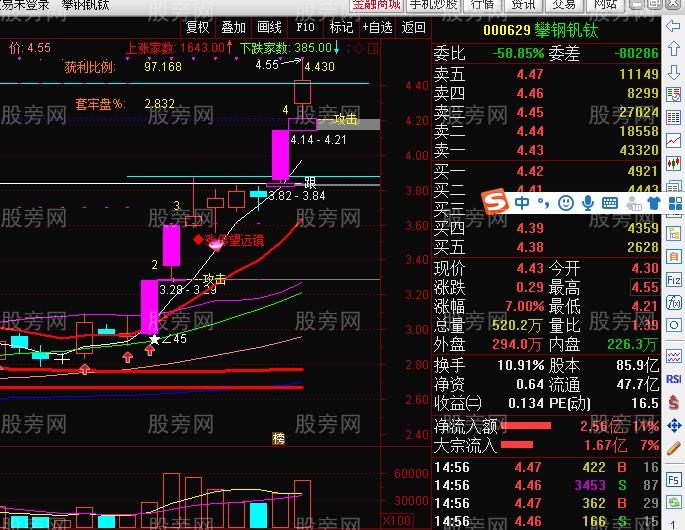Click the left arrow back icon in sidebar
The image size is (685, 530).
click(673, 27)
